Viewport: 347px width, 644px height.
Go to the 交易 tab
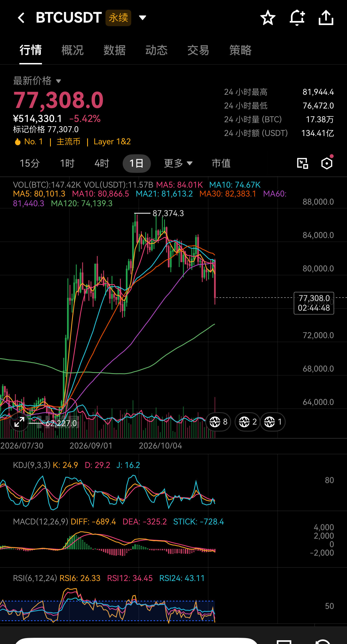(198, 50)
